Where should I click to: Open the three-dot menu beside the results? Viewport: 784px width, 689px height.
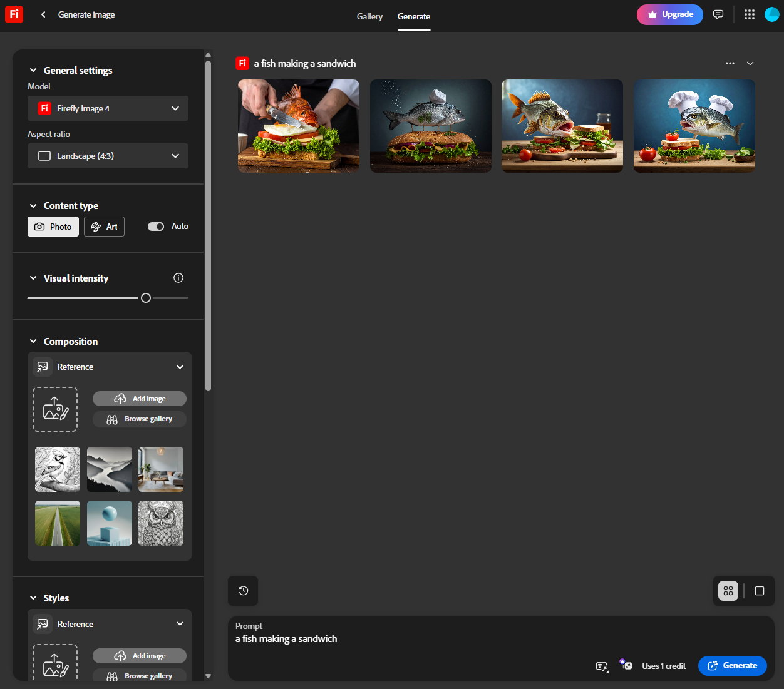[x=730, y=63]
